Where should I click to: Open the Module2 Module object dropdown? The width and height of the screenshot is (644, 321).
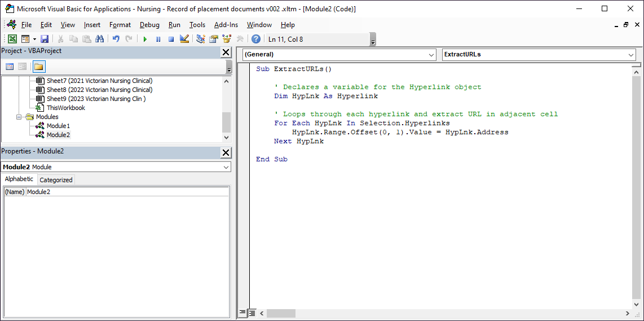pyautogui.click(x=226, y=167)
